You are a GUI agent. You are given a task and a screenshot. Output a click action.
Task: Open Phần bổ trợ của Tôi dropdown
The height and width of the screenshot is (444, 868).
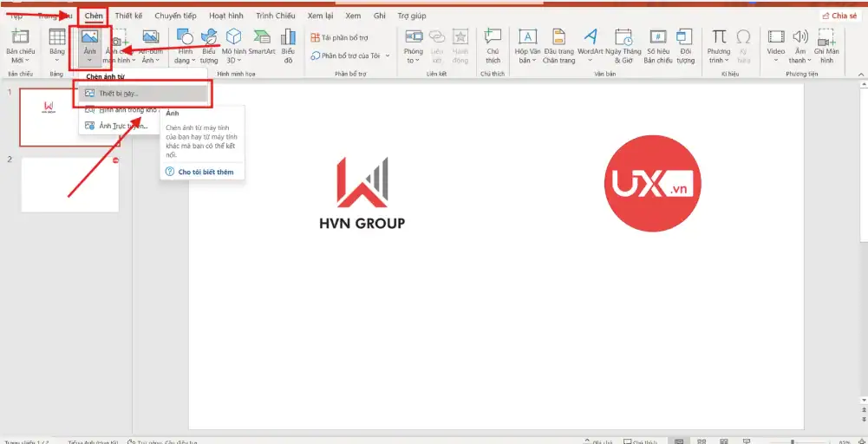click(x=349, y=55)
